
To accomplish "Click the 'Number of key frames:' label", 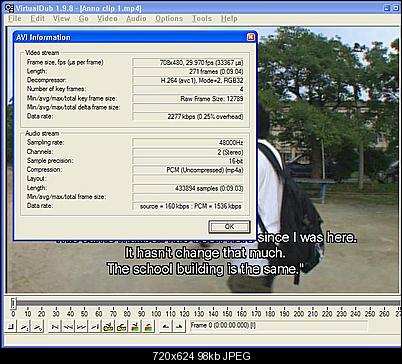I will [x=56, y=89].
